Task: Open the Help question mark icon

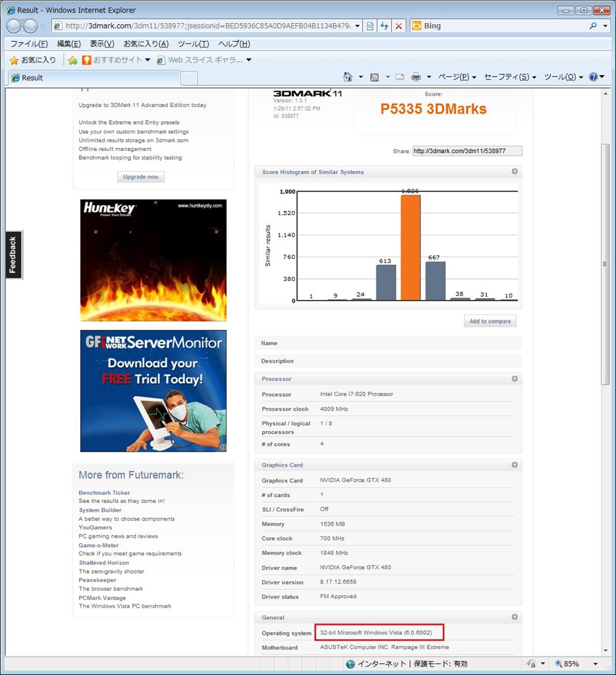Action: point(593,77)
